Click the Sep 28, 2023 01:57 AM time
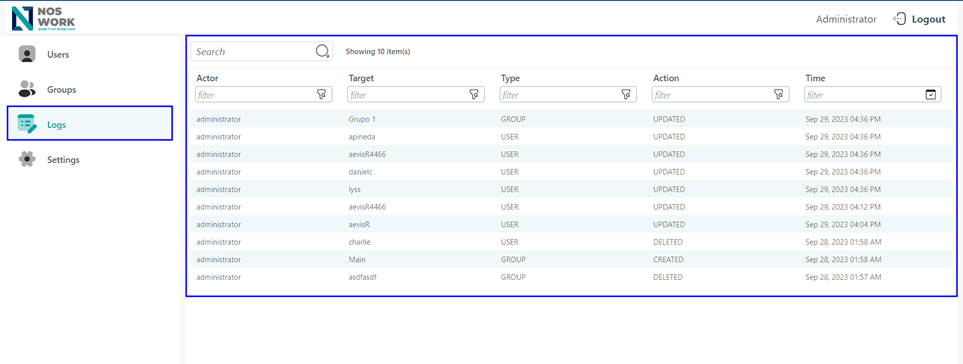Screen dimensions: 963x364 pos(843,277)
